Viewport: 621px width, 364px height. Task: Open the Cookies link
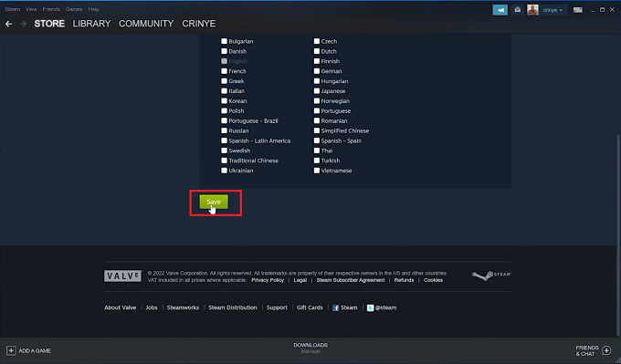click(433, 280)
